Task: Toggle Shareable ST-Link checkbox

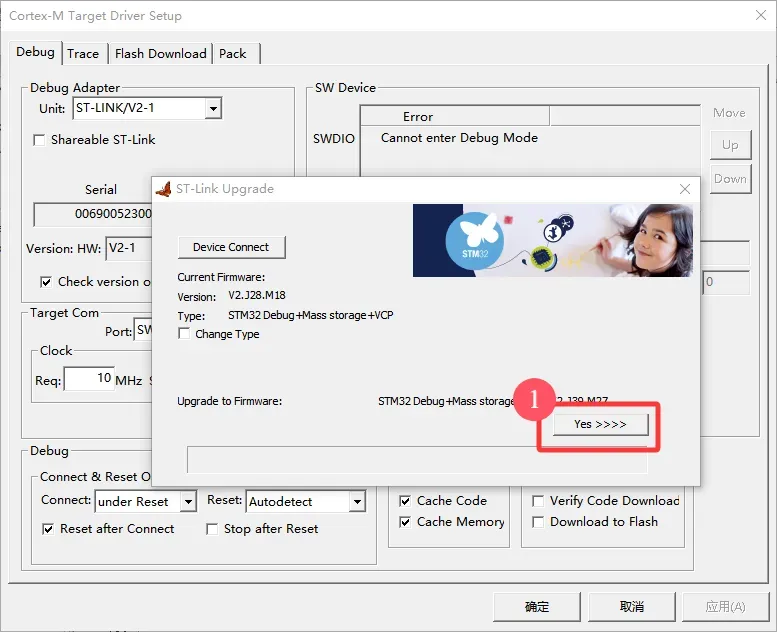Action: click(40, 140)
